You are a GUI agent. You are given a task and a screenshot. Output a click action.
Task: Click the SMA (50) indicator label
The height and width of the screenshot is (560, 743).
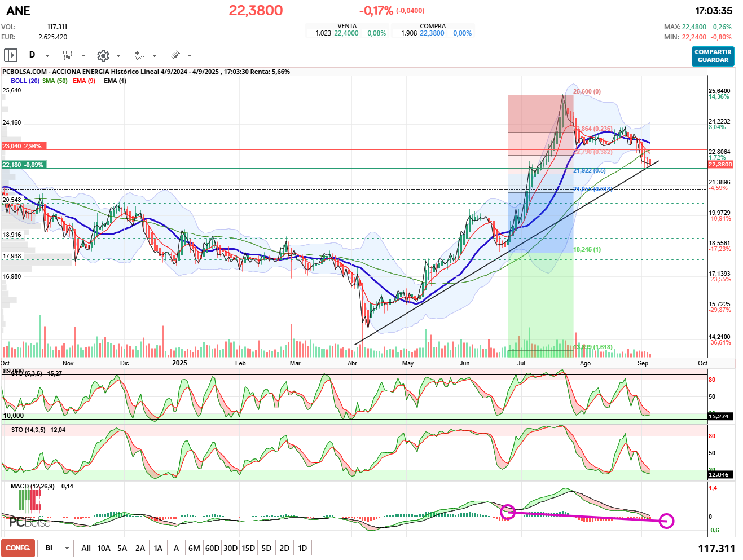[55, 81]
